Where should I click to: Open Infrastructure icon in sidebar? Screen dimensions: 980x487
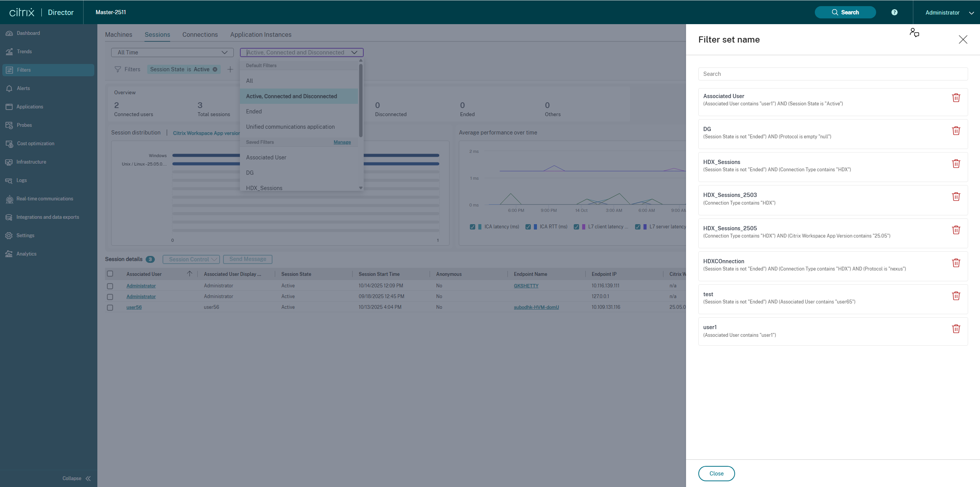pyautogui.click(x=9, y=162)
